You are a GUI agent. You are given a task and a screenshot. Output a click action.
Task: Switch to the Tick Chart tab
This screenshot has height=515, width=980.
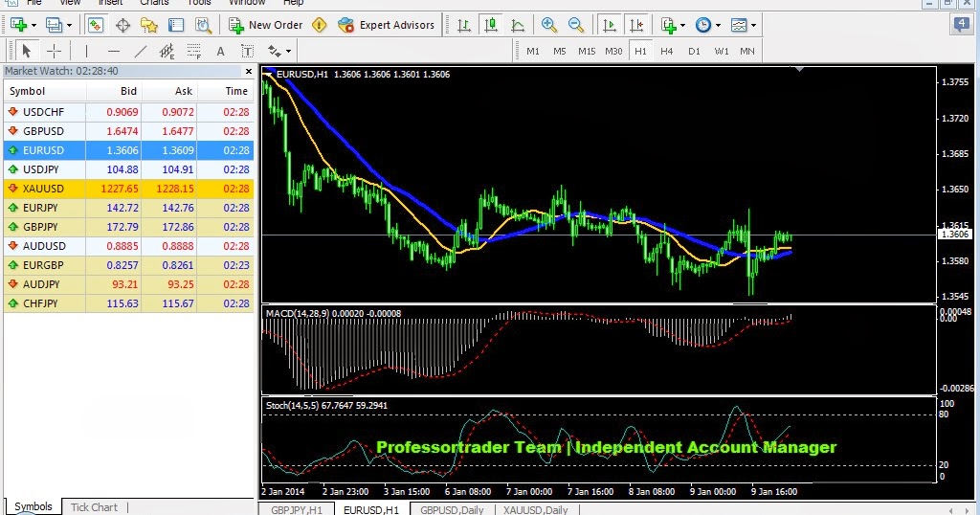click(94, 507)
